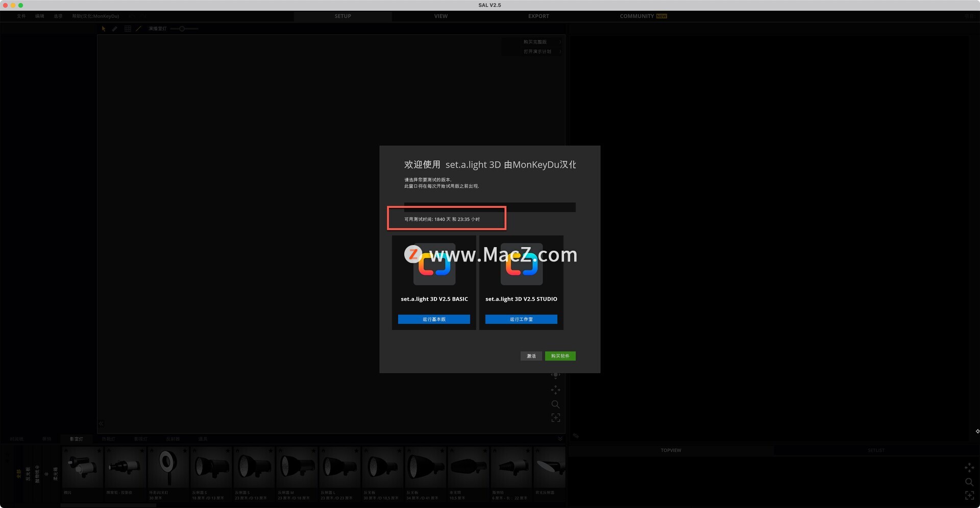The width and height of the screenshot is (980, 508).
Task: Click the light bulb icon in viewport
Action: pyautogui.click(x=555, y=375)
